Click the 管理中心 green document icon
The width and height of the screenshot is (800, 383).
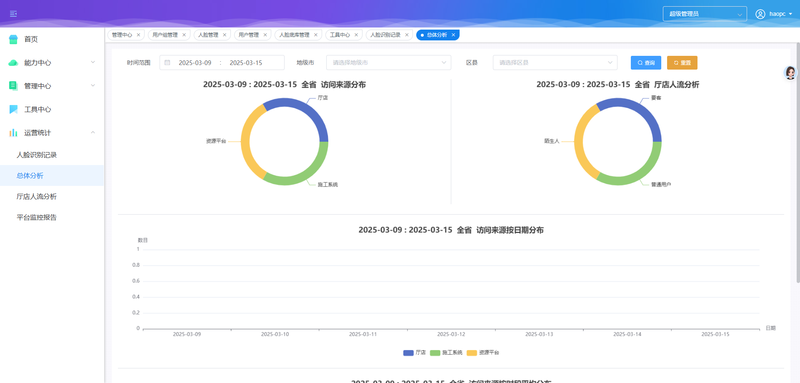click(x=13, y=86)
